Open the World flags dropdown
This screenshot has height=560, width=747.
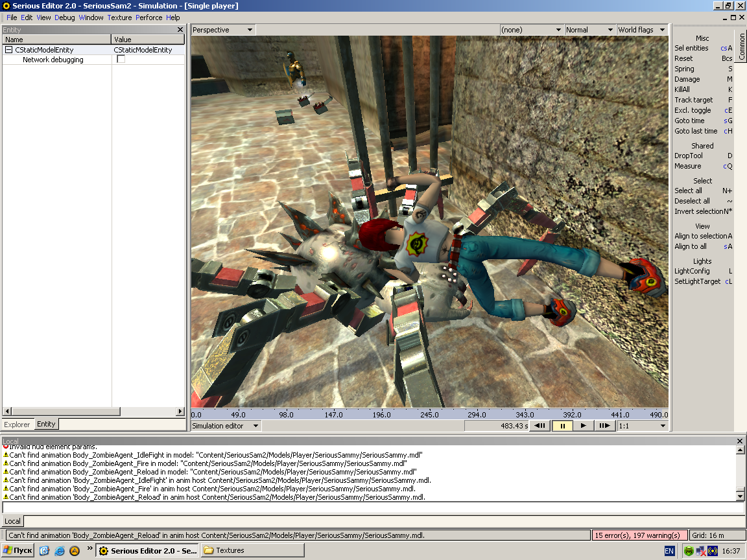(642, 30)
